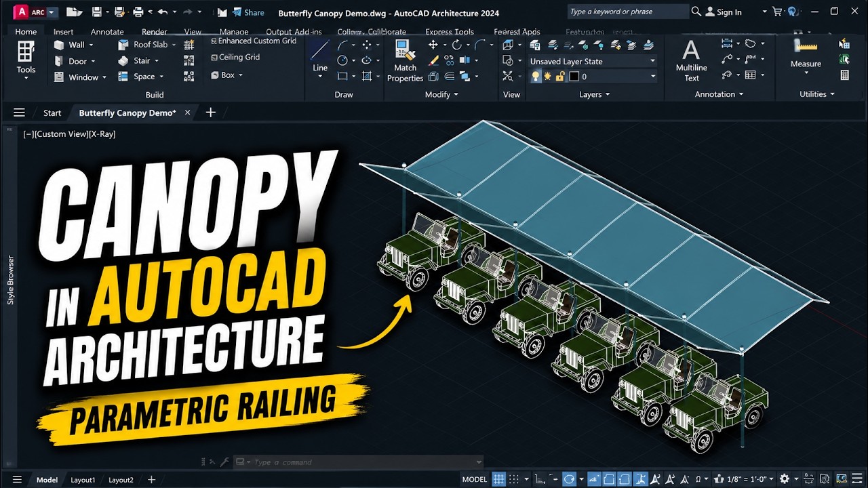This screenshot has height=488, width=868.
Task: Click the Multiline Text tool
Action: [x=691, y=61]
